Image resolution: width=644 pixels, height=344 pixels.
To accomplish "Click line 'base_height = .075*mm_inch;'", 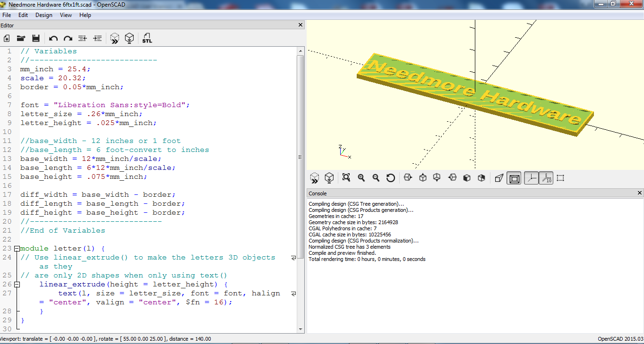I will point(84,176).
